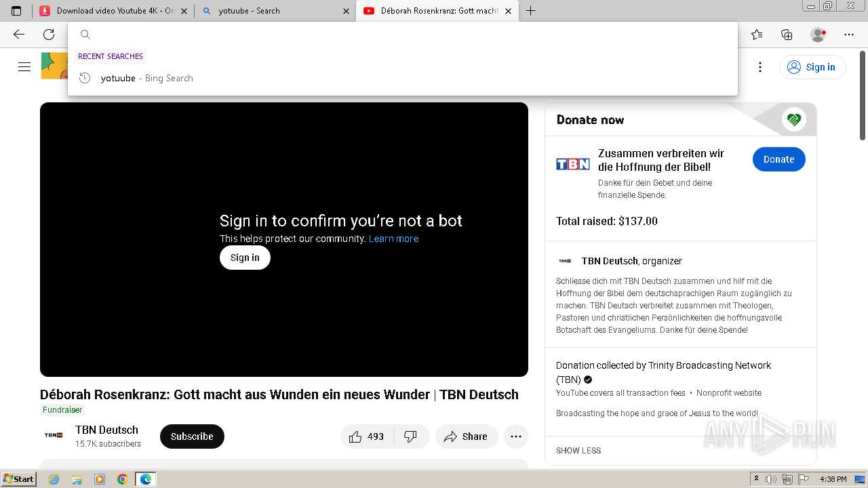Collapse fundraiser details with SHOW LESS
Image resolution: width=868 pixels, height=488 pixels.
click(x=578, y=450)
